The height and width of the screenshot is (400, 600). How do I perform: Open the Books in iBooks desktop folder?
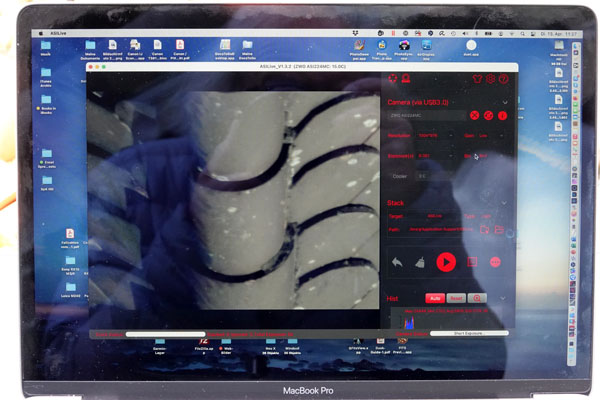[46, 104]
